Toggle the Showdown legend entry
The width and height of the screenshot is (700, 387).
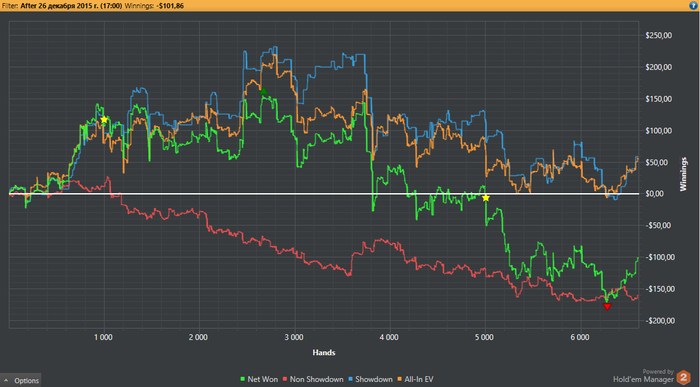click(370, 379)
